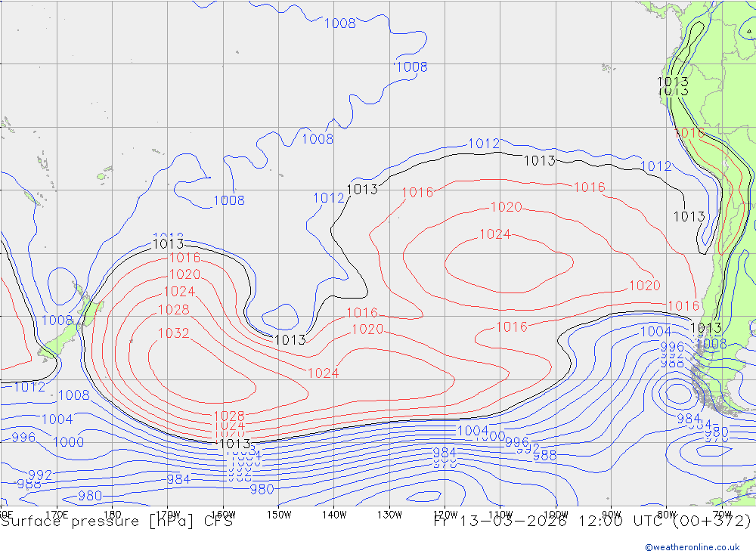
Task: Click the 140W longitude axis label
Action: [x=334, y=515]
